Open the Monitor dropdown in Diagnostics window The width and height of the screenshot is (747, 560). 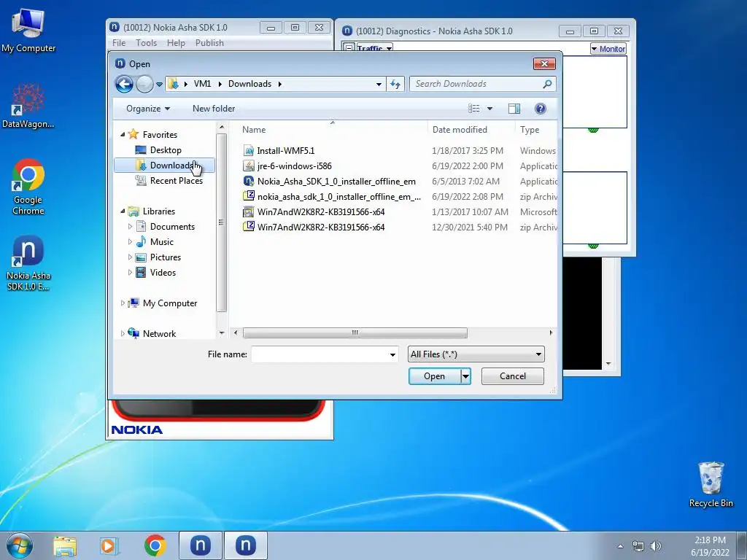coord(608,49)
